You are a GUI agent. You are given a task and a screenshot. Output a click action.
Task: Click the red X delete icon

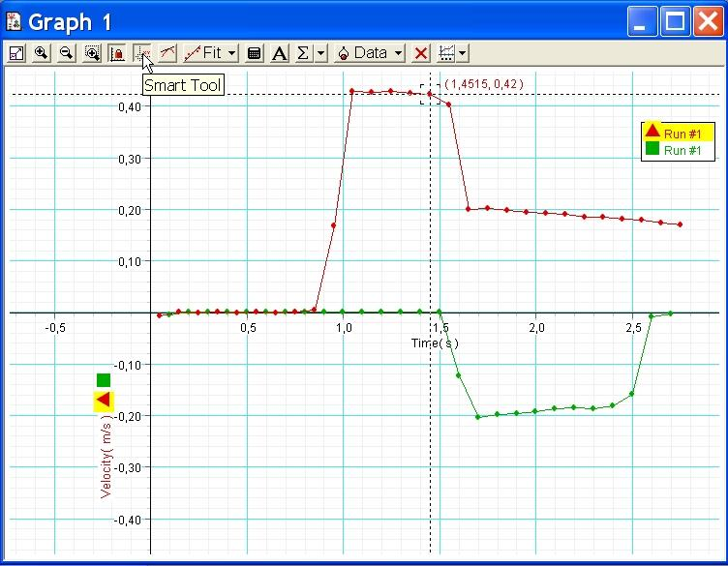[x=421, y=53]
